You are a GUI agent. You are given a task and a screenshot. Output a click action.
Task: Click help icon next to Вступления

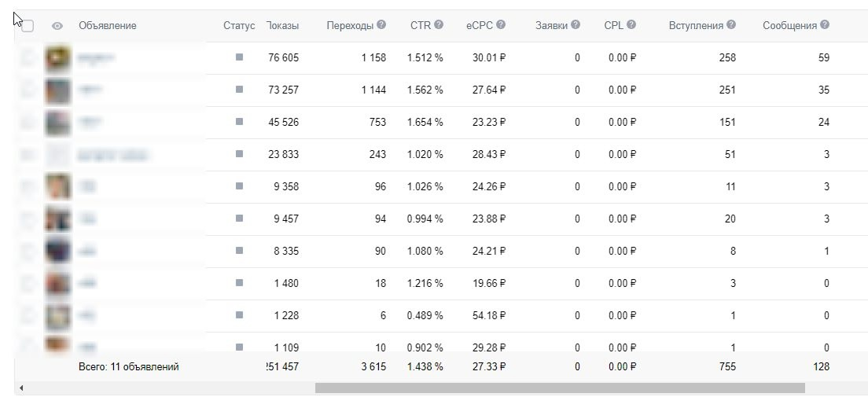click(731, 25)
